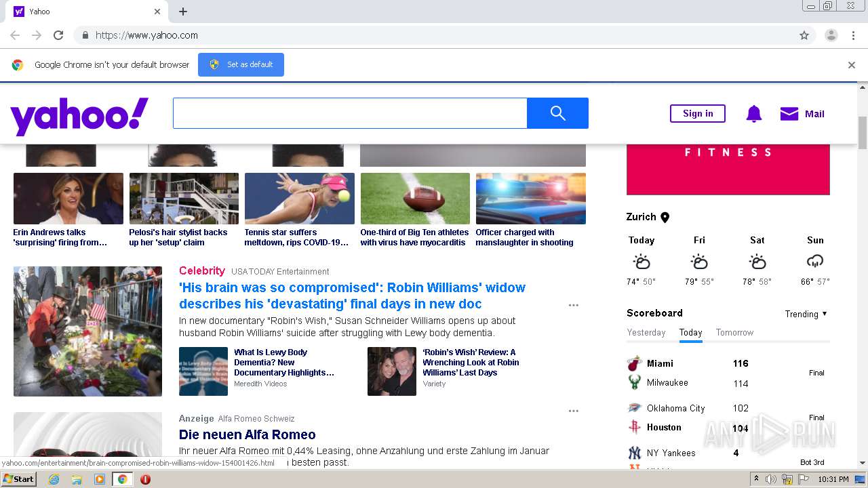The height and width of the screenshot is (488, 868).
Task: Open Officer charged with manslaughter thumbnail
Action: click(531, 199)
